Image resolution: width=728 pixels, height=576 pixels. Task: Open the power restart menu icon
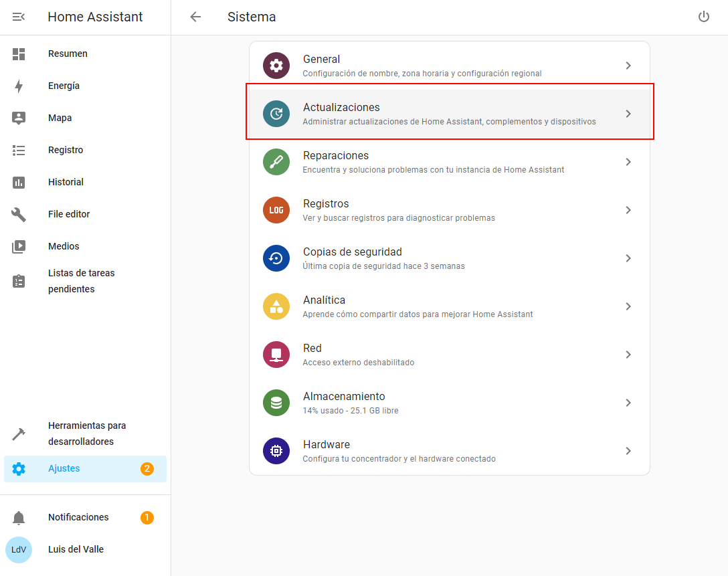(x=703, y=17)
